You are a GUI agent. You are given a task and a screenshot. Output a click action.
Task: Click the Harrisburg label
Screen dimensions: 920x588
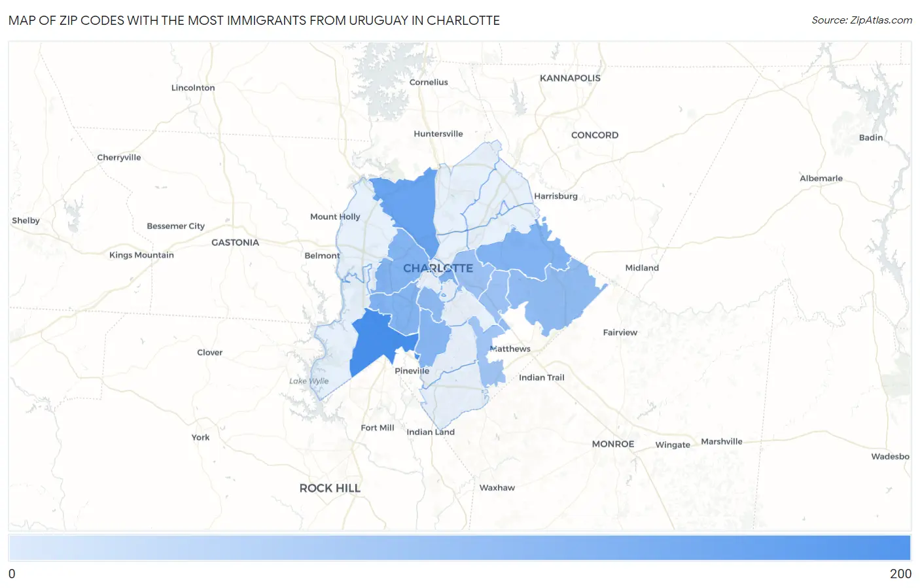556,196
